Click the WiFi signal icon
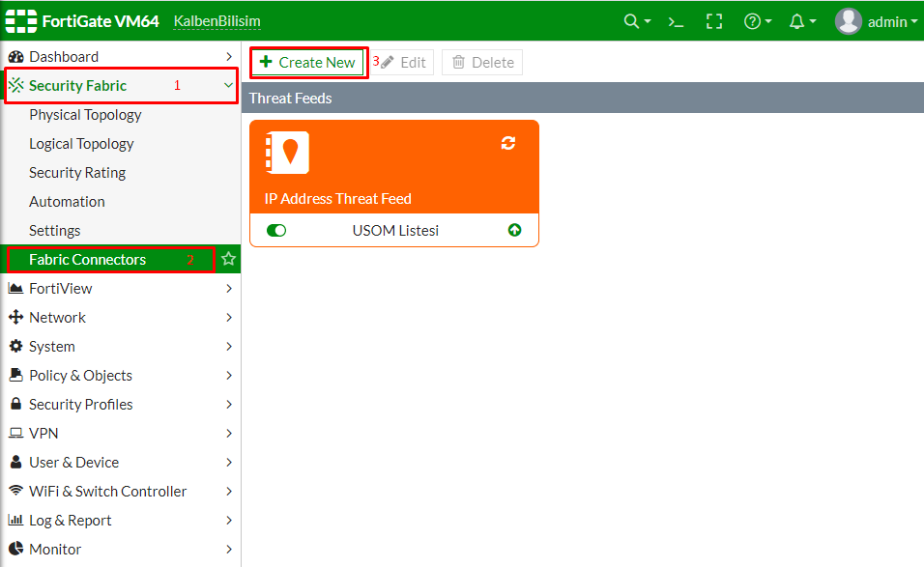 pos(15,490)
